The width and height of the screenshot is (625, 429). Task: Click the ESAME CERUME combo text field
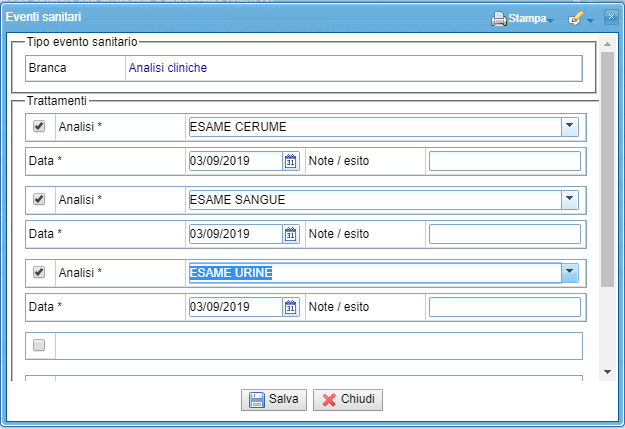coord(375,127)
